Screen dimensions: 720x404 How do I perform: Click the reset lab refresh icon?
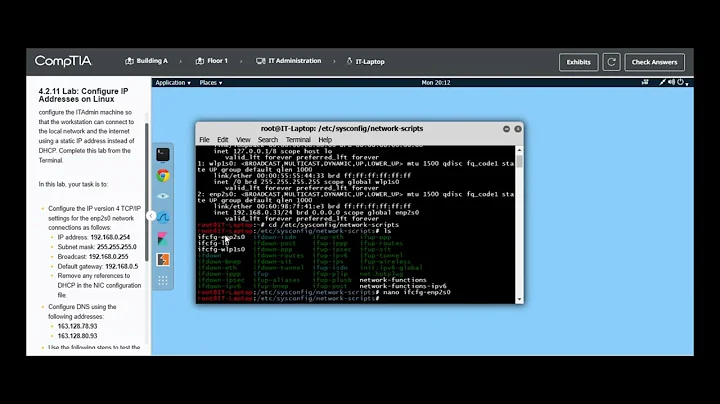[611, 62]
